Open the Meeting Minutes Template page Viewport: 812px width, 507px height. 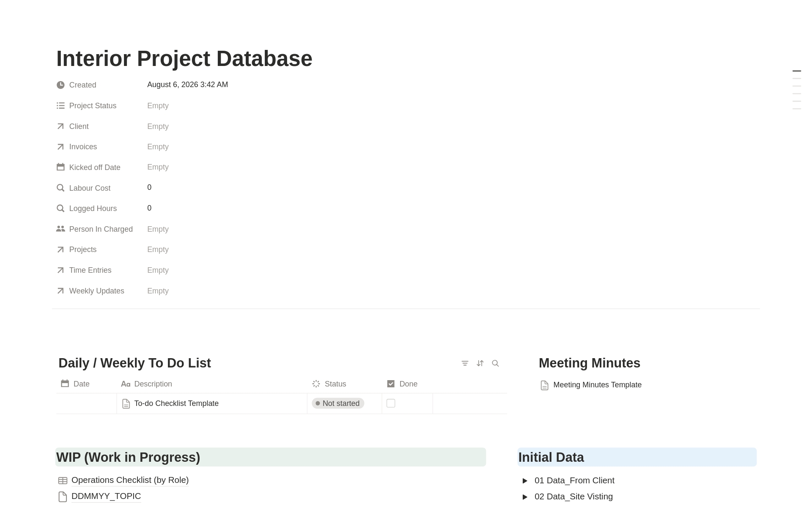point(597,385)
